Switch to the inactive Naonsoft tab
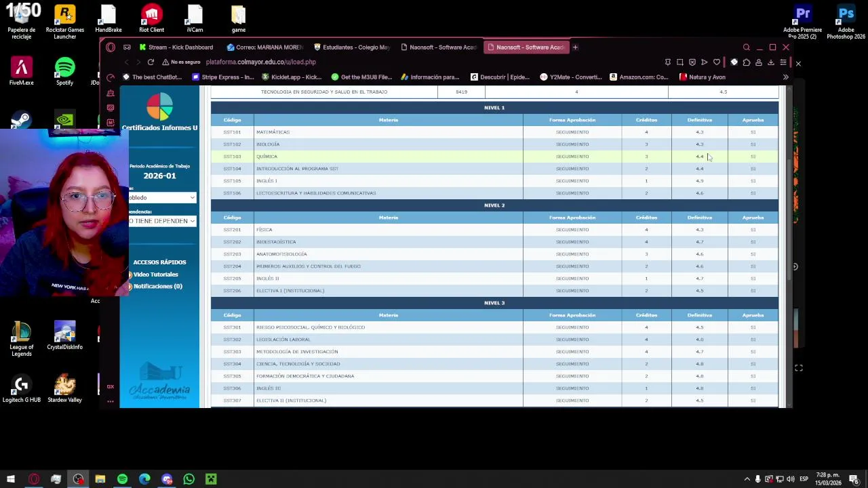Screen dimensions: 868x488 439,47
